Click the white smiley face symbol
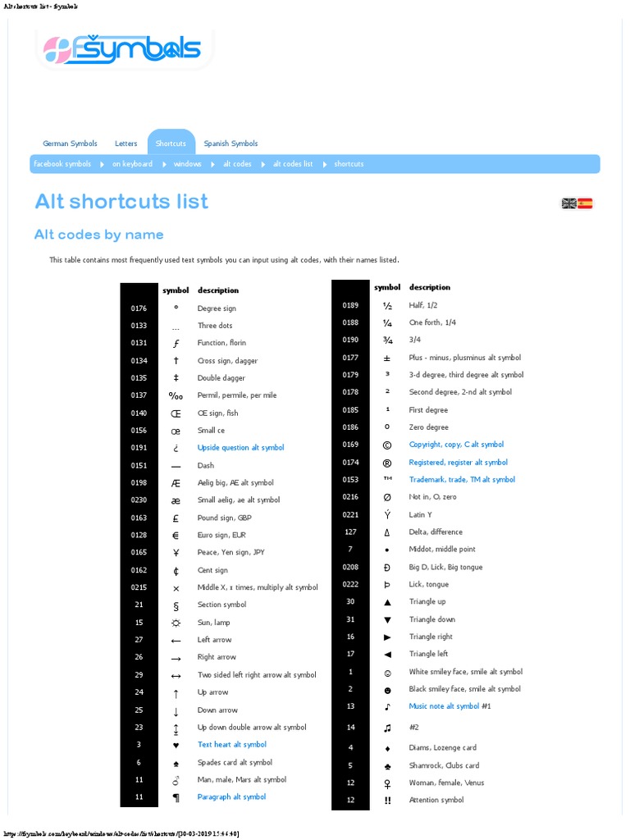This screenshot has width=630, height=840. point(387,672)
